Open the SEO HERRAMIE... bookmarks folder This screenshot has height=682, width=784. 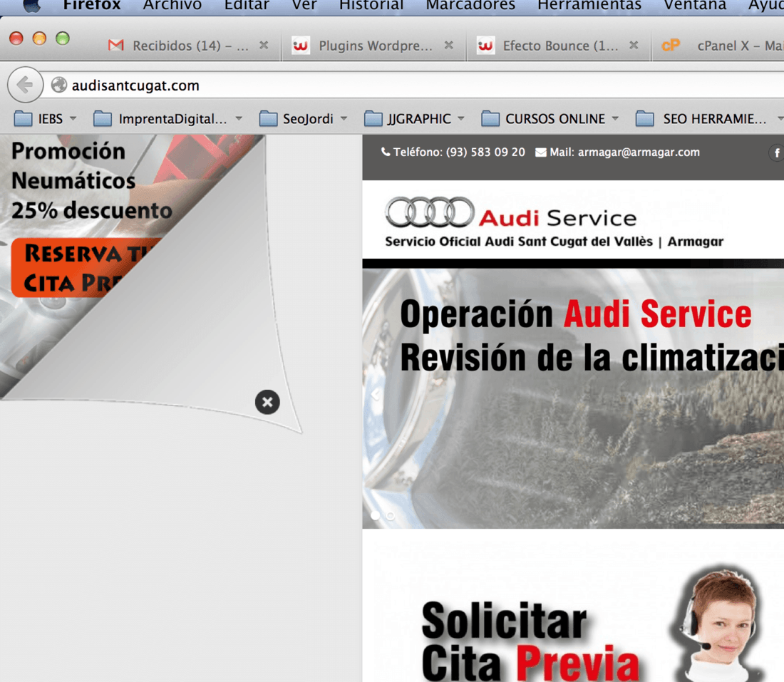point(709,119)
